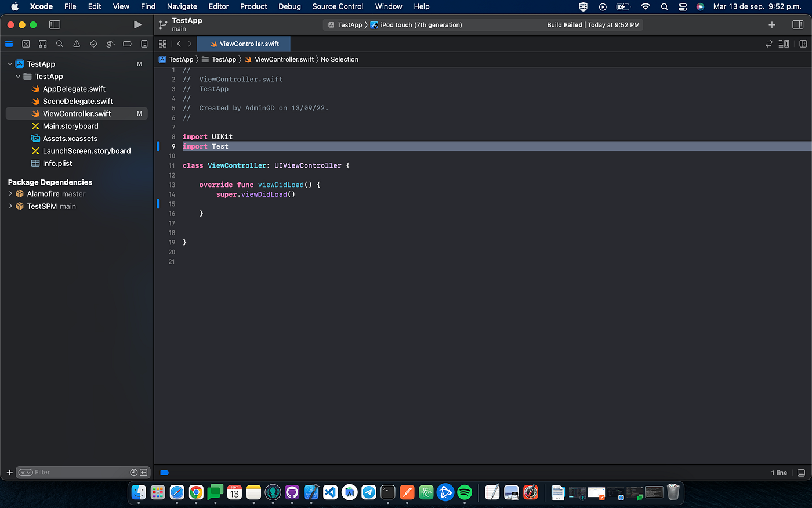Collapse the TestApp project root
The image size is (812, 508).
click(x=10, y=64)
